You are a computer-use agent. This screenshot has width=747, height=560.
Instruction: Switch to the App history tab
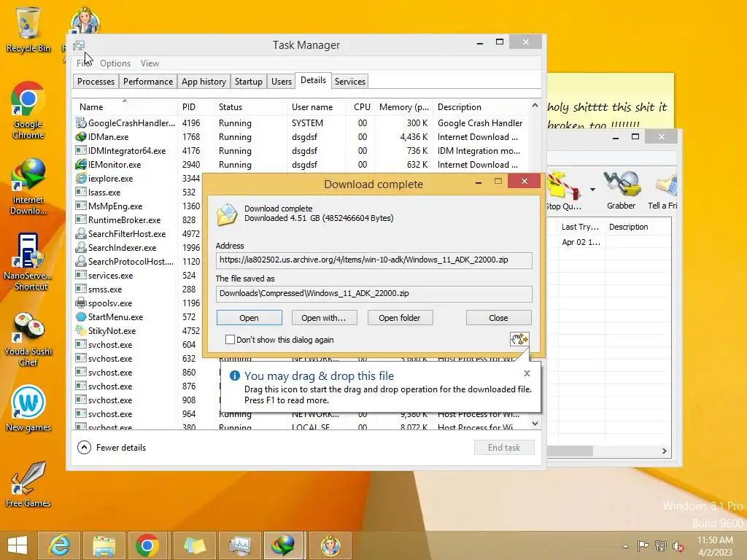click(204, 82)
